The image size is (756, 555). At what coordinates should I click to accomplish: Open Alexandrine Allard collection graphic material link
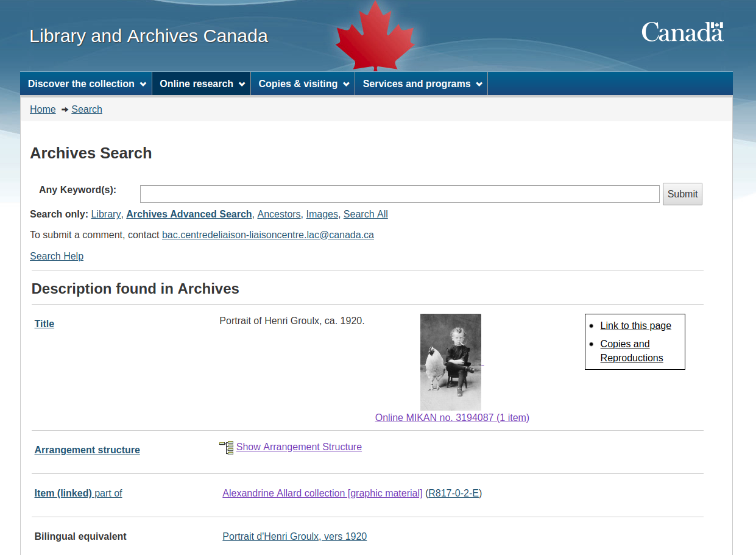coord(322,493)
